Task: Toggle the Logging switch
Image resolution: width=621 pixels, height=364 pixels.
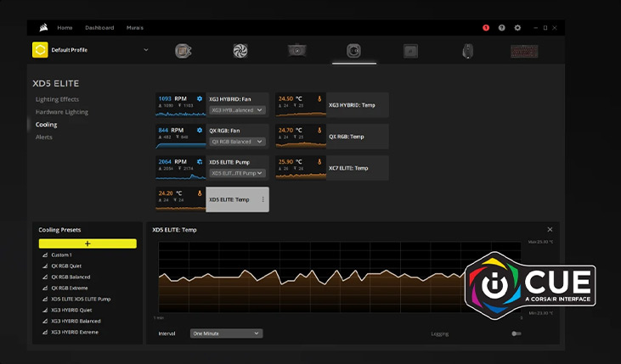Action: pos(516,333)
